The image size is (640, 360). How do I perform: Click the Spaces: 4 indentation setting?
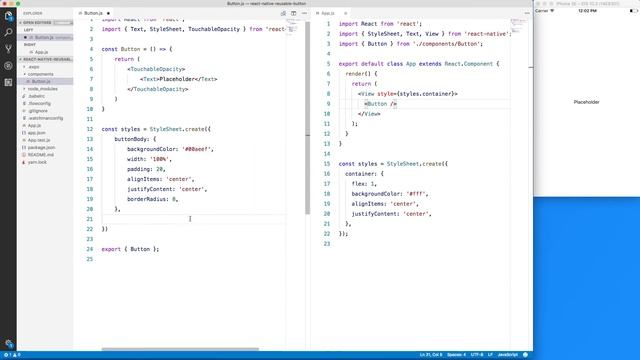(x=456, y=355)
